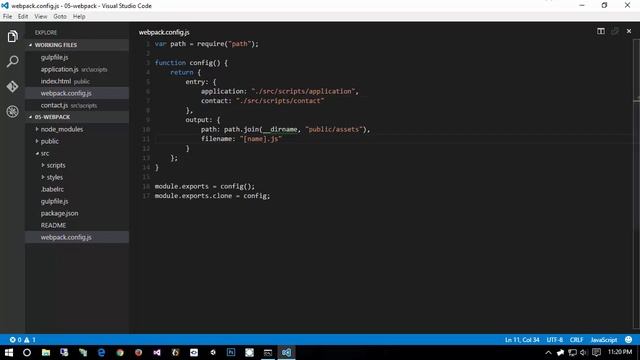This screenshot has width=640, height=360.
Task: Open the File menu
Action: [7, 16]
